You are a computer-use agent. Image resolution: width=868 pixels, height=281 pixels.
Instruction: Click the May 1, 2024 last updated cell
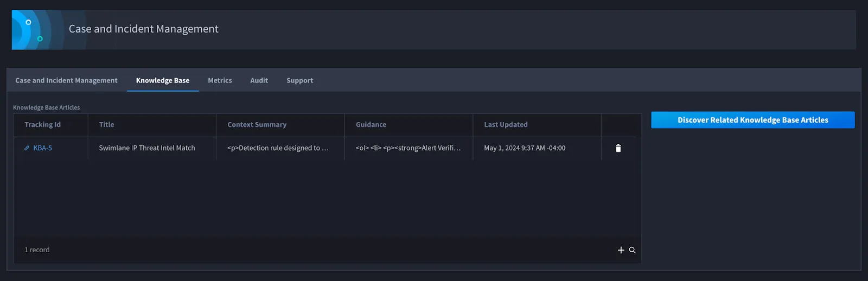click(x=537, y=148)
